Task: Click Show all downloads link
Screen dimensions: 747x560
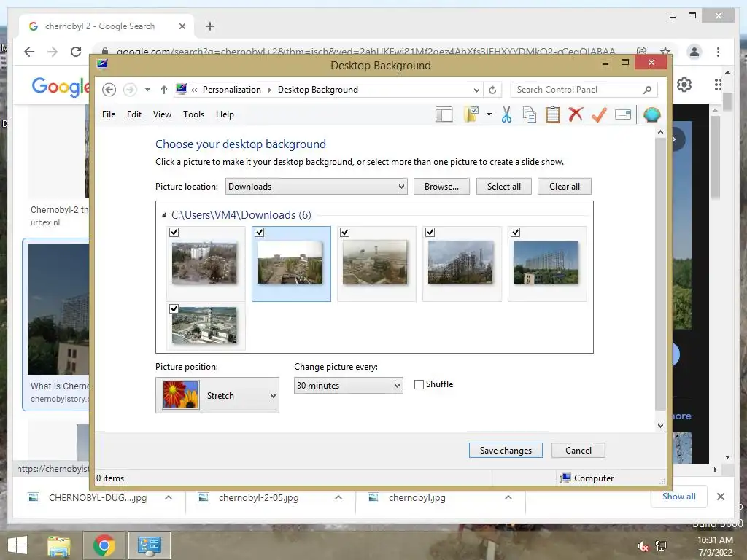Action: pyautogui.click(x=679, y=497)
